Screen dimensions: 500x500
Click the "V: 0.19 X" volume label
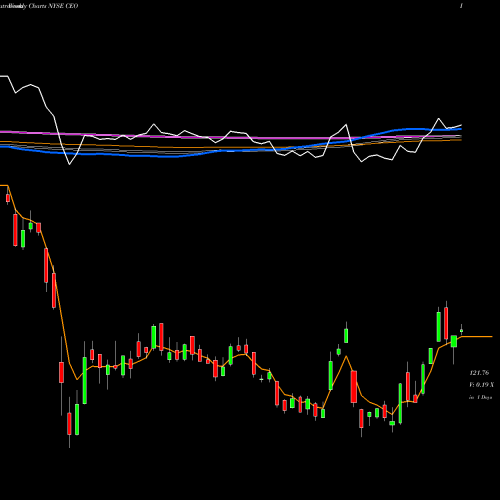click(x=481, y=385)
